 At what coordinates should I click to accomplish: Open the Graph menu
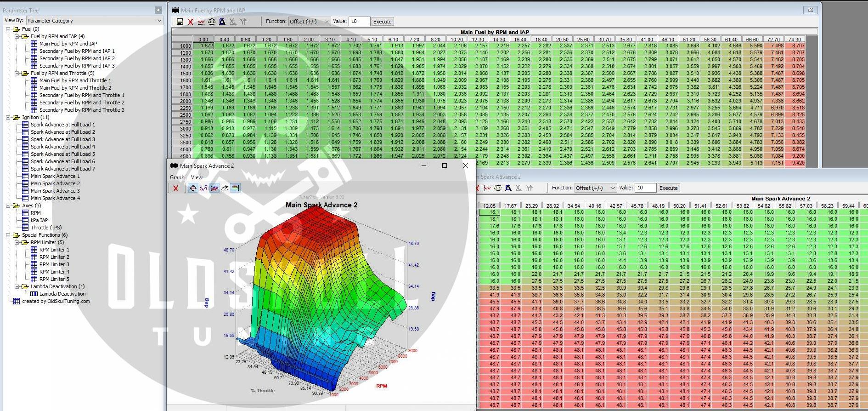177,177
